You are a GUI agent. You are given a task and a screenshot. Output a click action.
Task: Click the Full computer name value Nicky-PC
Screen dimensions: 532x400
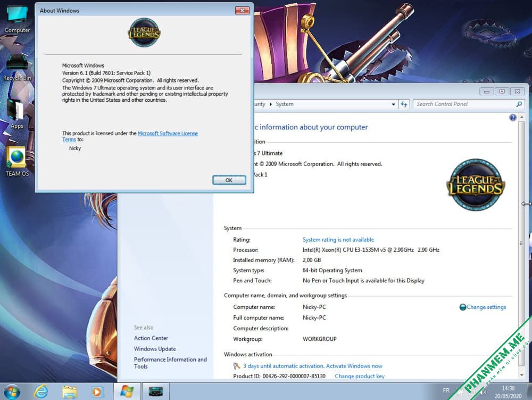pos(314,318)
